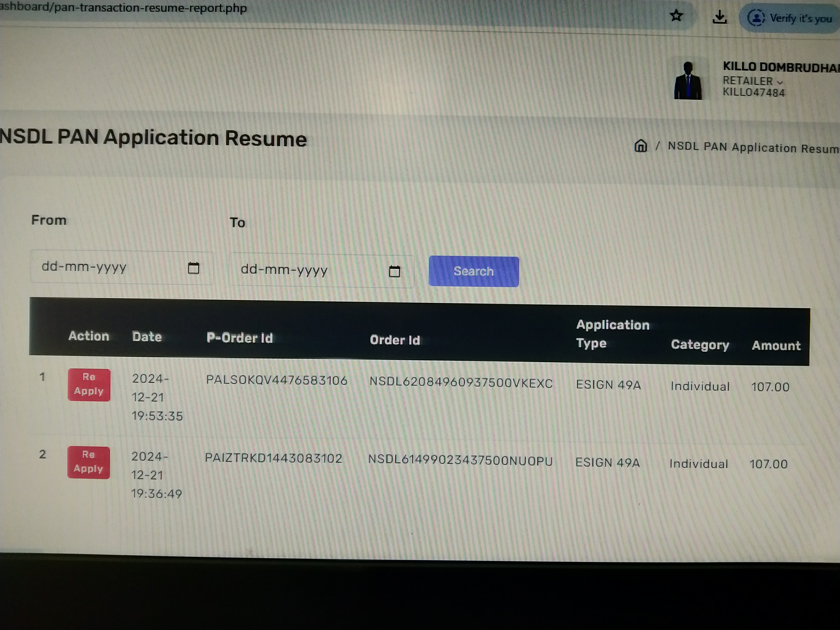Click the P-Order Id column header
The height and width of the screenshot is (630, 840).
click(x=240, y=338)
